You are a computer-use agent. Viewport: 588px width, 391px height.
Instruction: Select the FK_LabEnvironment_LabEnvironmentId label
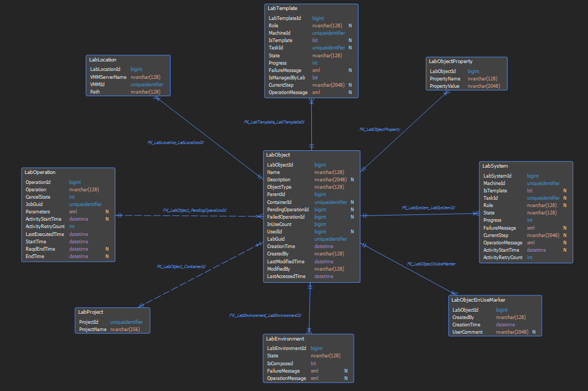point(265,315)
